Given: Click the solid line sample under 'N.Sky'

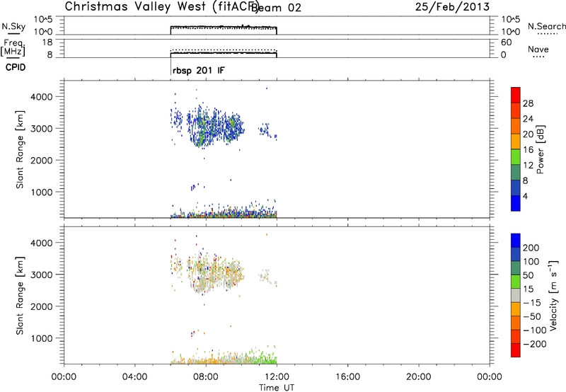Looking at the screenshot, I should (13, 34).
